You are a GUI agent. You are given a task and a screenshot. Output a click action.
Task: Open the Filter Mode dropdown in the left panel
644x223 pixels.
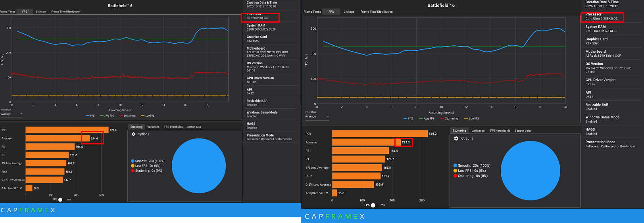click(x=12, y=114)
